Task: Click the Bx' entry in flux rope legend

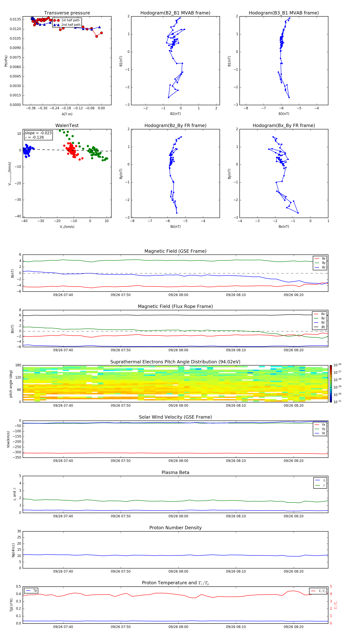Action: [x=320, y=314]
